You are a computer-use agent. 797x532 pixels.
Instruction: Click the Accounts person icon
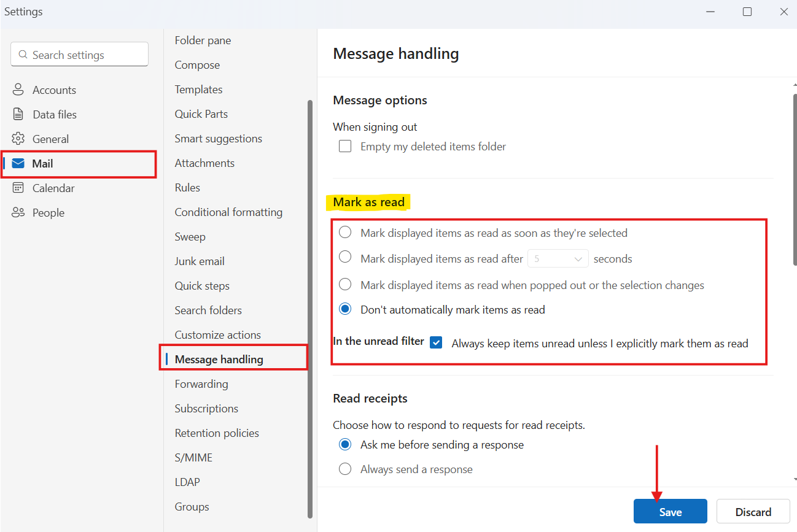[18, 90]
